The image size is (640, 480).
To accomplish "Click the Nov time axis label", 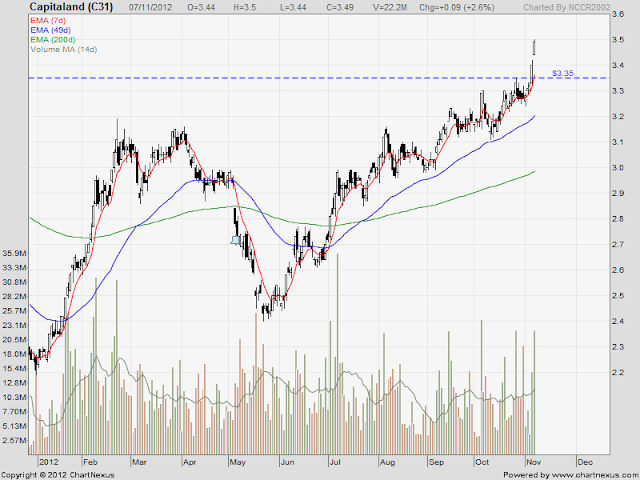I will pos(533,462).
